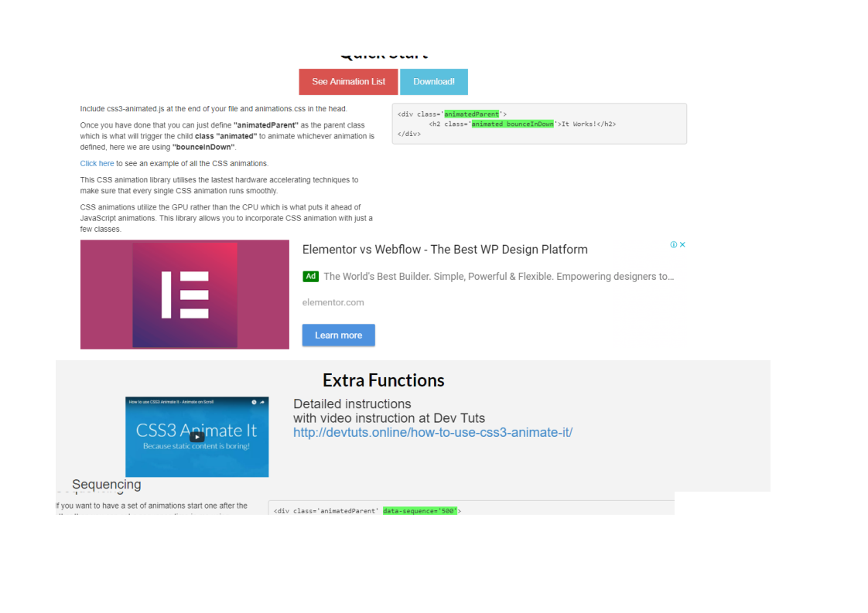Click the green Ad badge

tap(310, 276)
